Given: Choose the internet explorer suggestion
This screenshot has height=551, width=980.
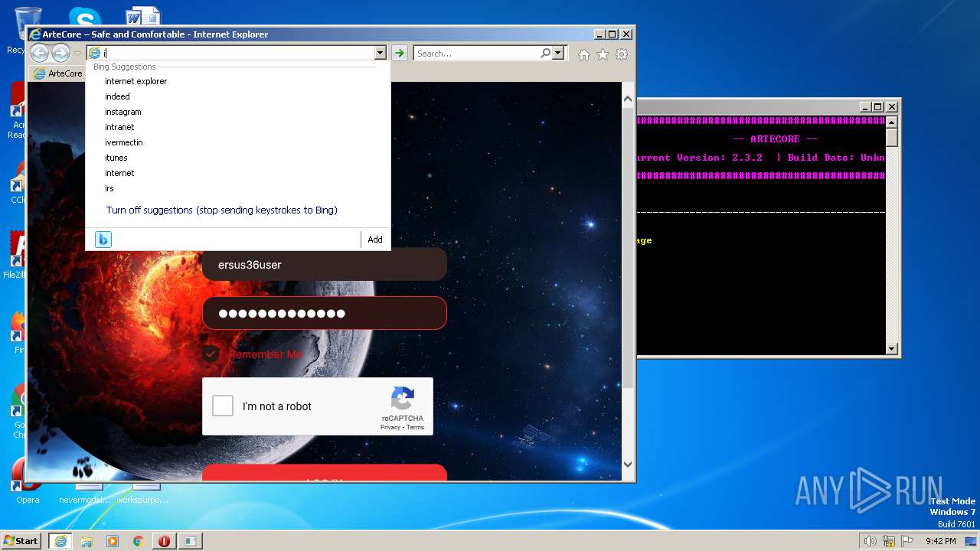Looking at the screenshot, I should click(238, 81).
